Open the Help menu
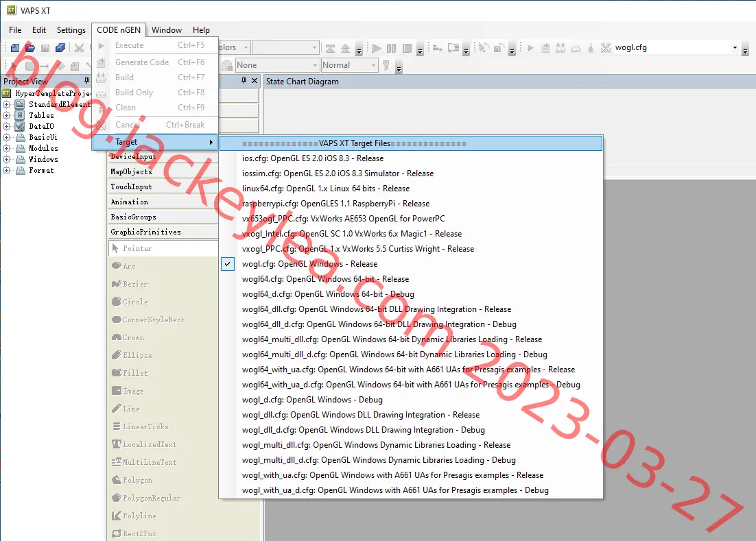 [201, 30]
